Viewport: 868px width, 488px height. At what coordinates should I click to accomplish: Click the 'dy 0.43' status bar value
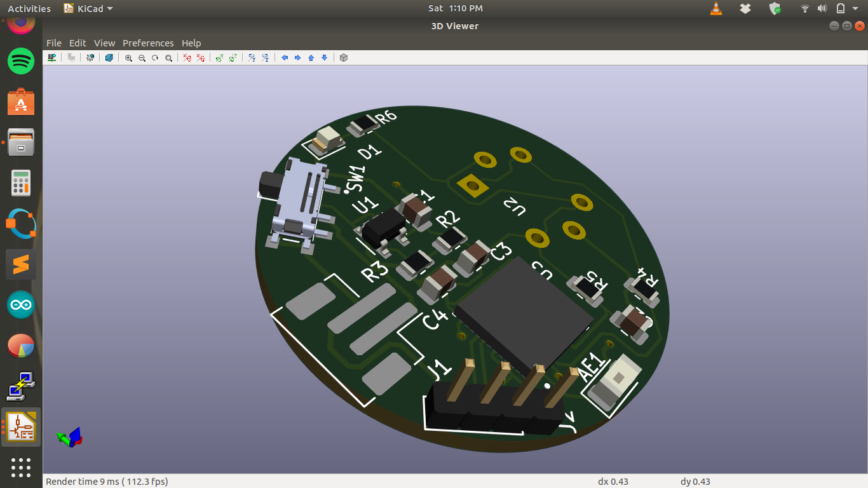[x=696, y=482]
